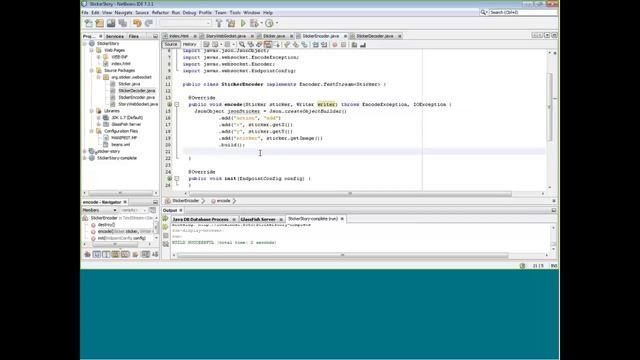The width and height of the screenshot is (640, 360).
Task: Click the override marker beside init method
Action: (x=169, y=178)
